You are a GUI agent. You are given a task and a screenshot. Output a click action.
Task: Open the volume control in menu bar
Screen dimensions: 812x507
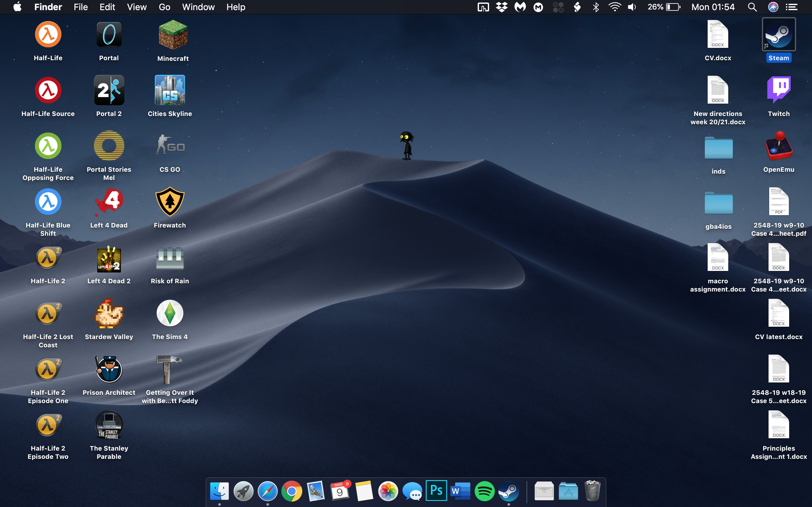point(632,7)
